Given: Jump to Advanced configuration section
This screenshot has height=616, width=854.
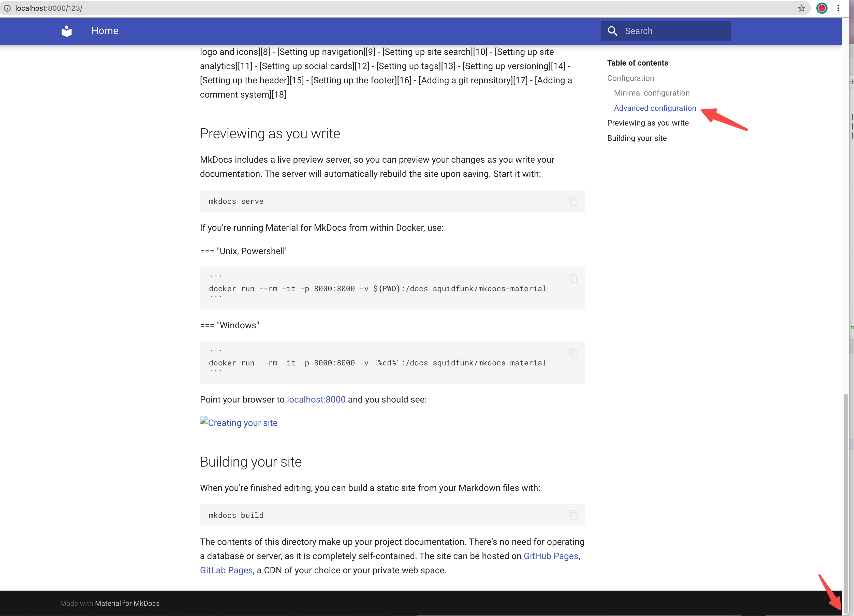Looking at the screenshot, I should 655,108.
